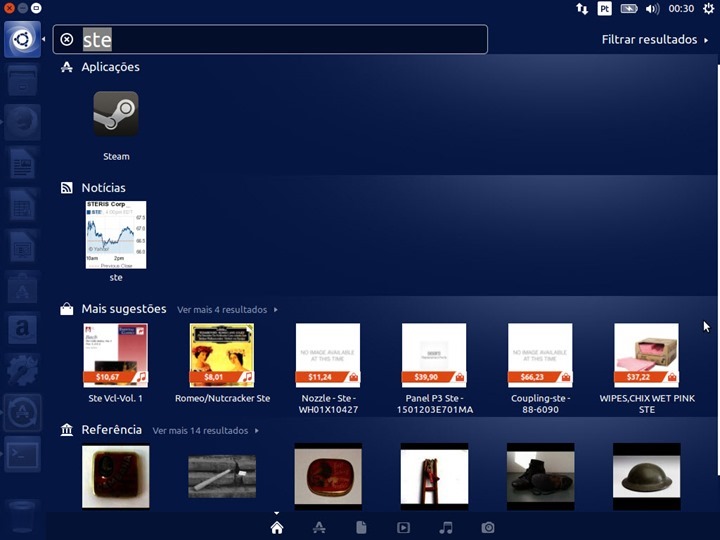Open LibreOffice Calc from launcher
The width and height of the screenshot is (720, 540).
pyautogui.click(x=22, y=205)
